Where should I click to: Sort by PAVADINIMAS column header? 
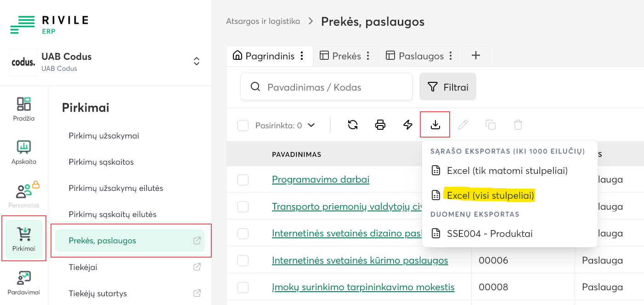click(x=296, y=154)
